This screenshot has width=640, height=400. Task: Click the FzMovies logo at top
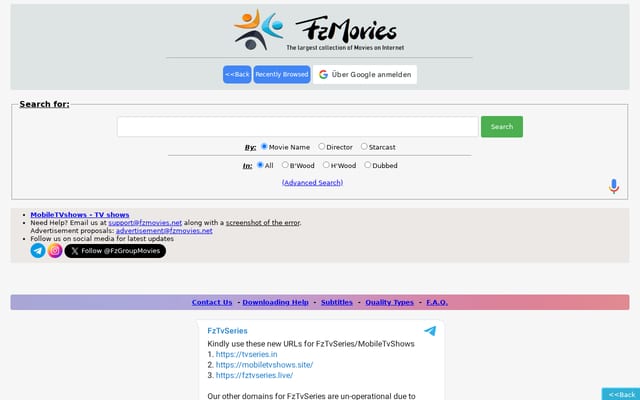point(319,30)
